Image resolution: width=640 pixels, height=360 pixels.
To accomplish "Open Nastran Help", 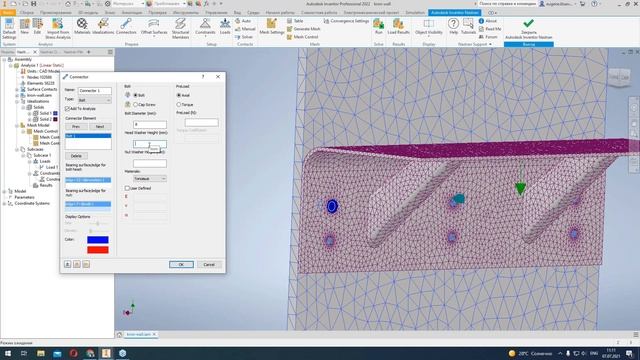I will (x=453, y=27).
